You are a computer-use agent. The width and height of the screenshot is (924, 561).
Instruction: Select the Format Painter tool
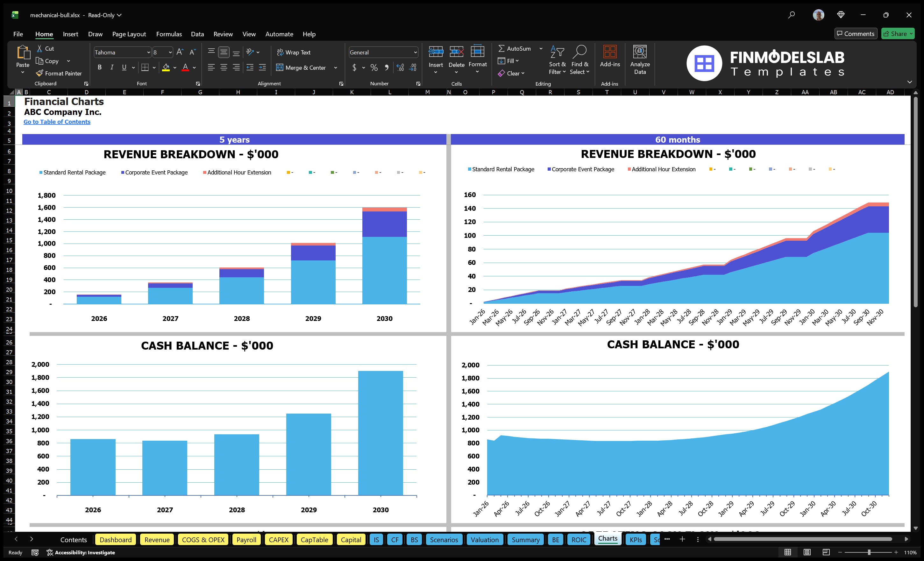tap(59, 73)
